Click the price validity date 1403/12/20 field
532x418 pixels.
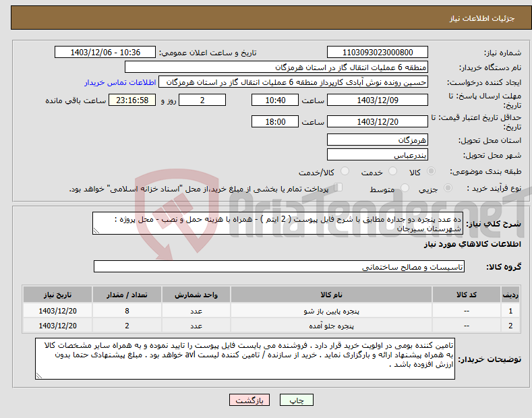378,121
